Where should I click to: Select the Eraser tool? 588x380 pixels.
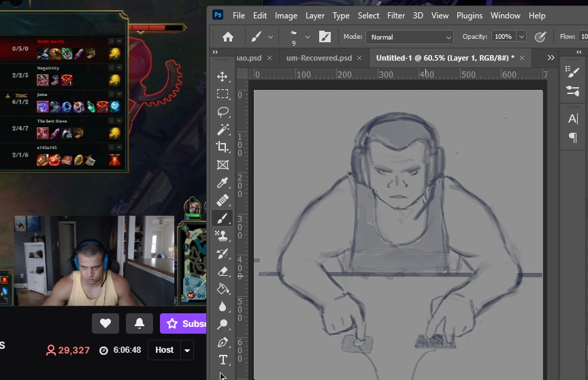click(x=223, y=271)
